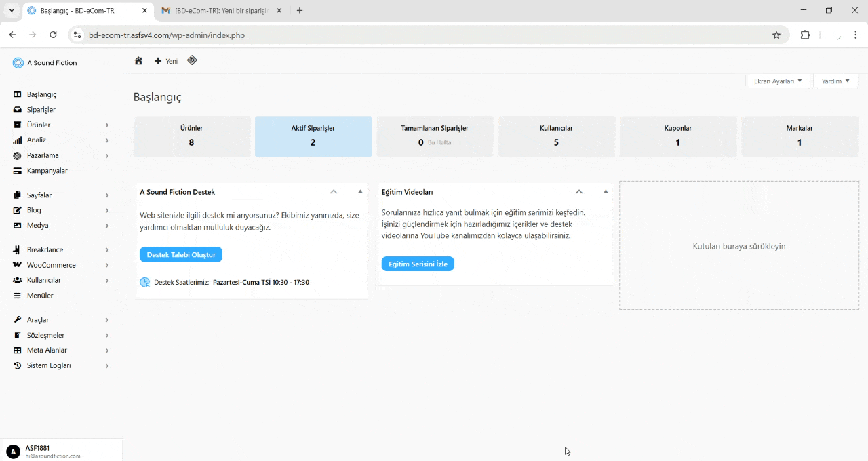Open the Yardım dropdown
The image size is (868, 461).
coord(835,81)
